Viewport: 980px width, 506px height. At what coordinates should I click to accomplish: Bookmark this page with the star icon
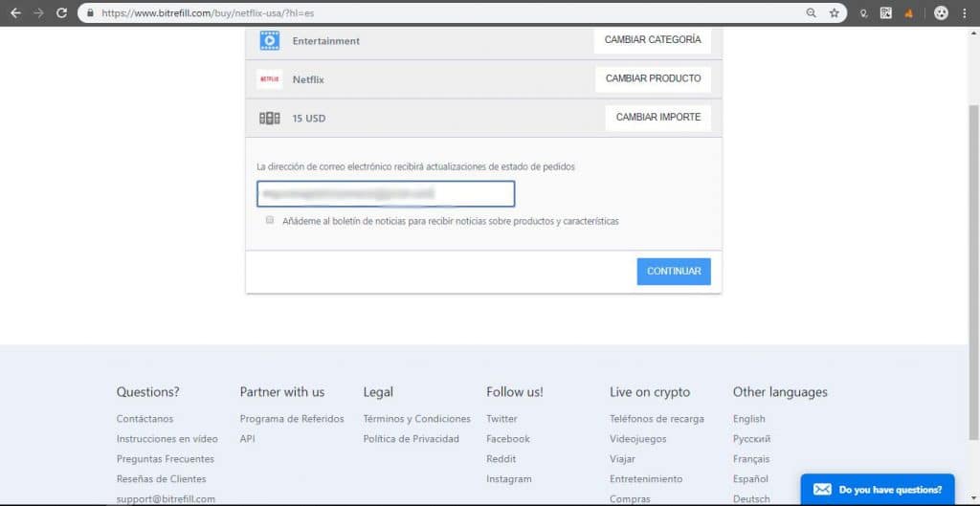(x=834, y=12)
